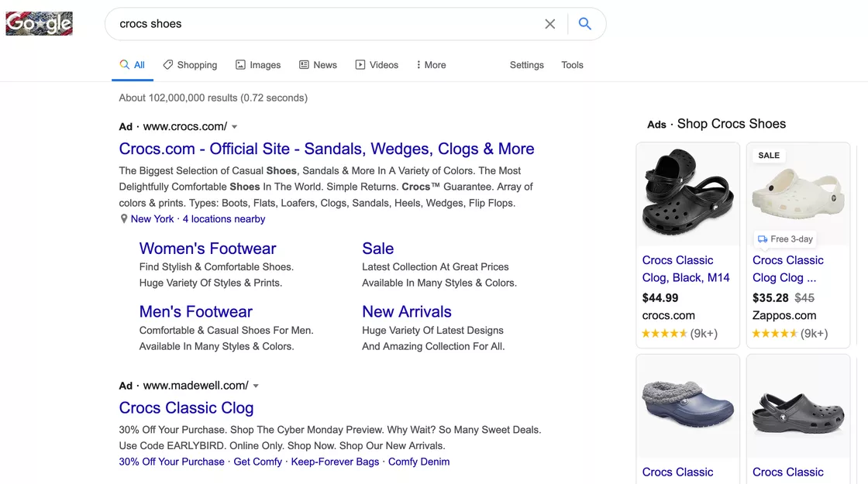868x484 pixels.
Task: Open 4 locations nearby link
Action: click(223, 219)
